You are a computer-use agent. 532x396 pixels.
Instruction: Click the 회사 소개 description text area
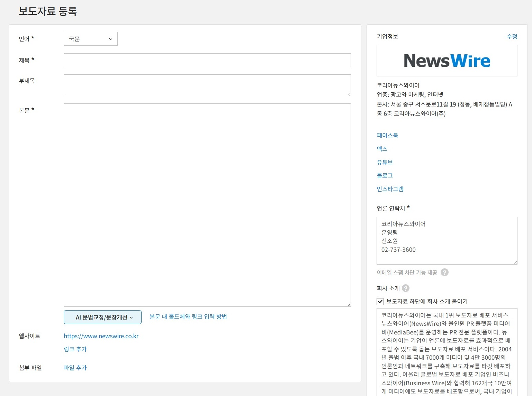[x=447, y=352]
